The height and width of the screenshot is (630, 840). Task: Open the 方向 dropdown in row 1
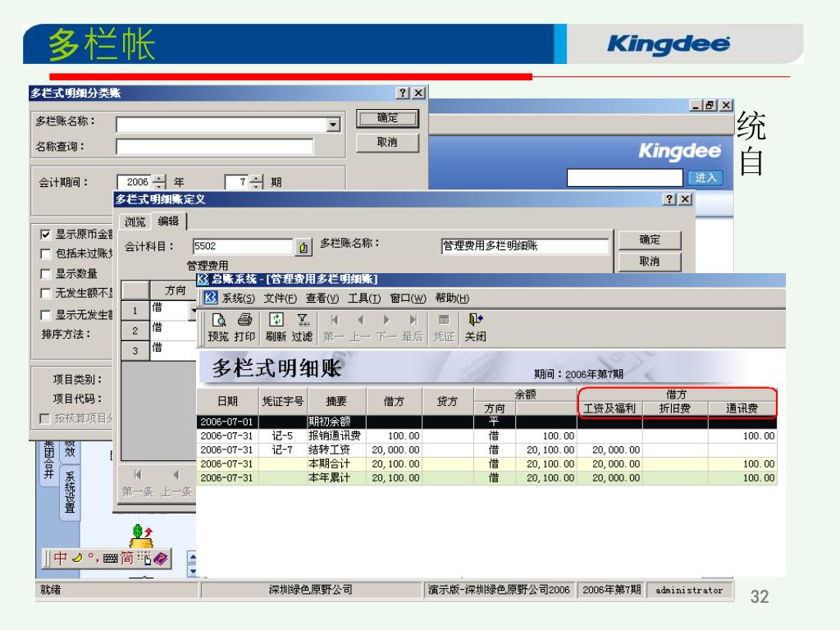point(193,311)
